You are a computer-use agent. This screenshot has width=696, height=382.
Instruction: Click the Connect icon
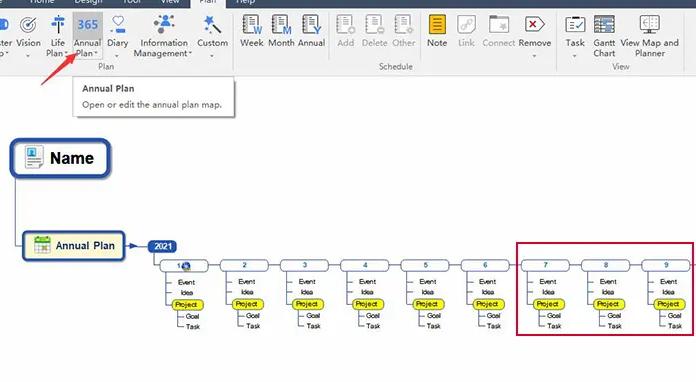coord(498,24)
